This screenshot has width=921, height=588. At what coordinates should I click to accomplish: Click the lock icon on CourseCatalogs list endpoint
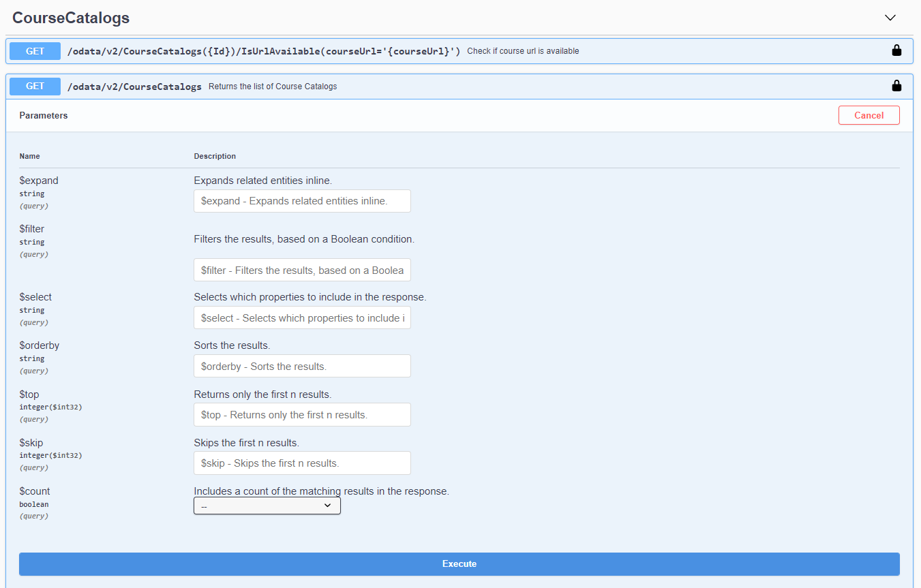(x=896, y=86)
